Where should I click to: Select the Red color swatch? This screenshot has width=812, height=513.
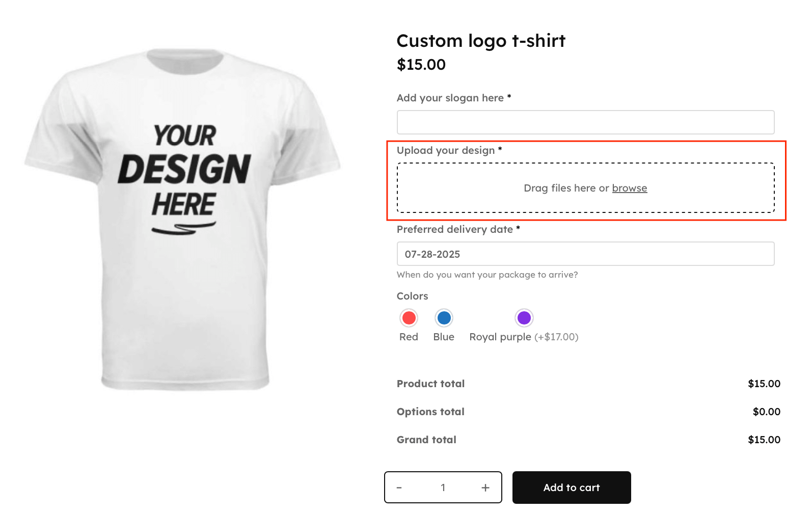[x=409, y=318]
